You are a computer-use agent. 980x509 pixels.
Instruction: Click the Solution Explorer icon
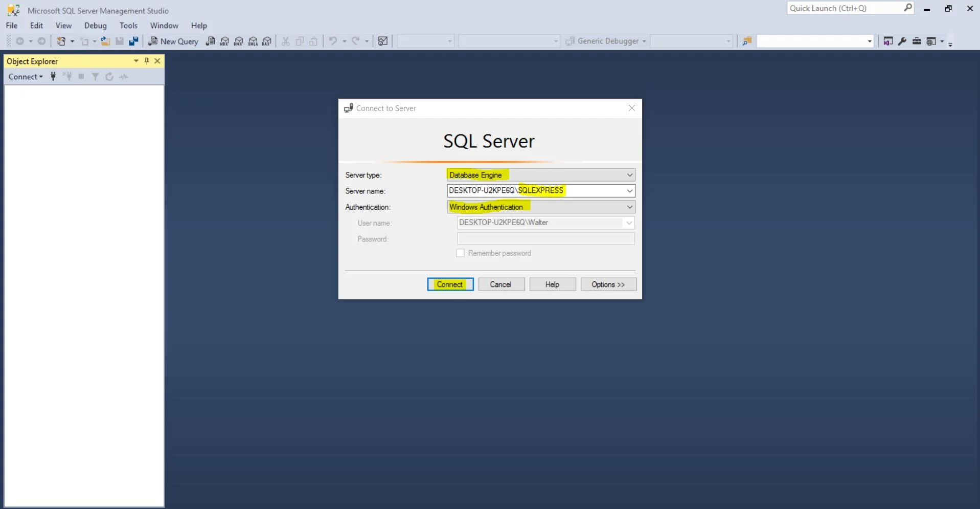coord(888,41)
